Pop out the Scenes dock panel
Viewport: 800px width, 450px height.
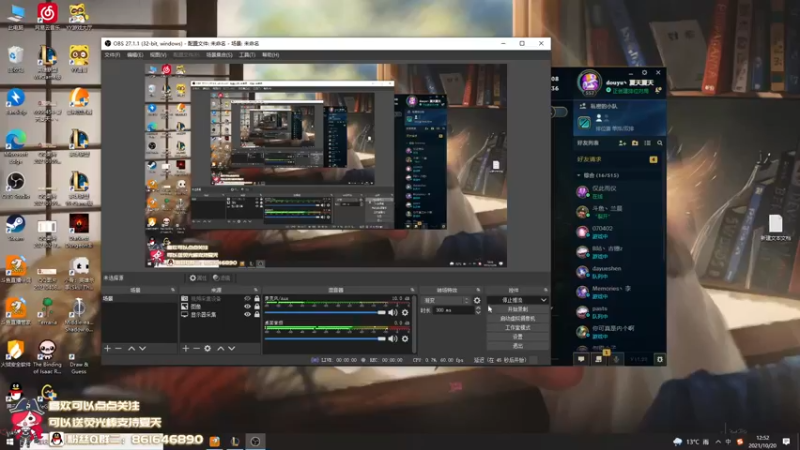tap(172, 290)
